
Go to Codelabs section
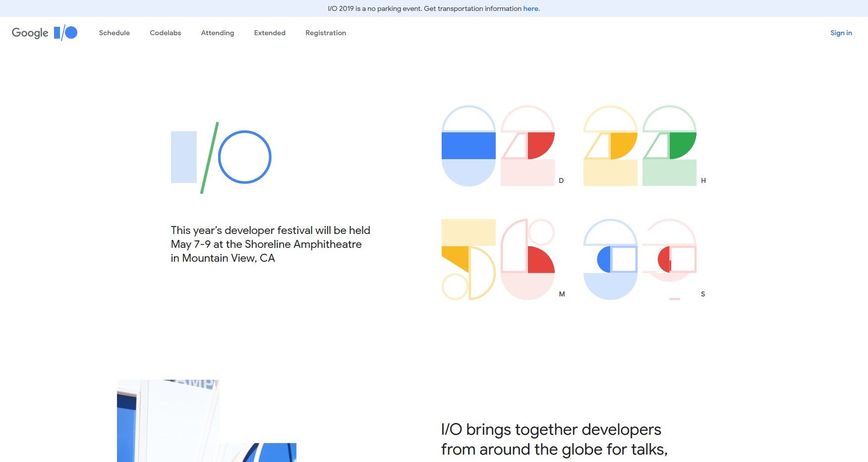(166, 33)
